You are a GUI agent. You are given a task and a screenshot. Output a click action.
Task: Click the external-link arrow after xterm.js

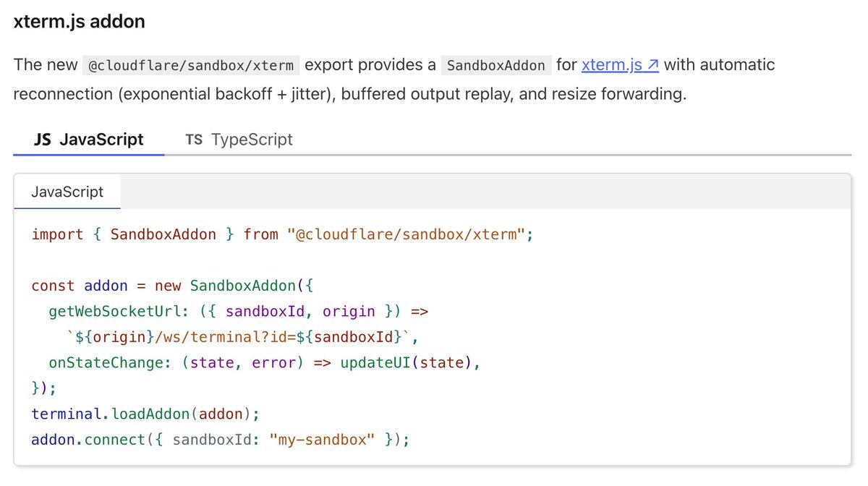(x=652, y=65)
